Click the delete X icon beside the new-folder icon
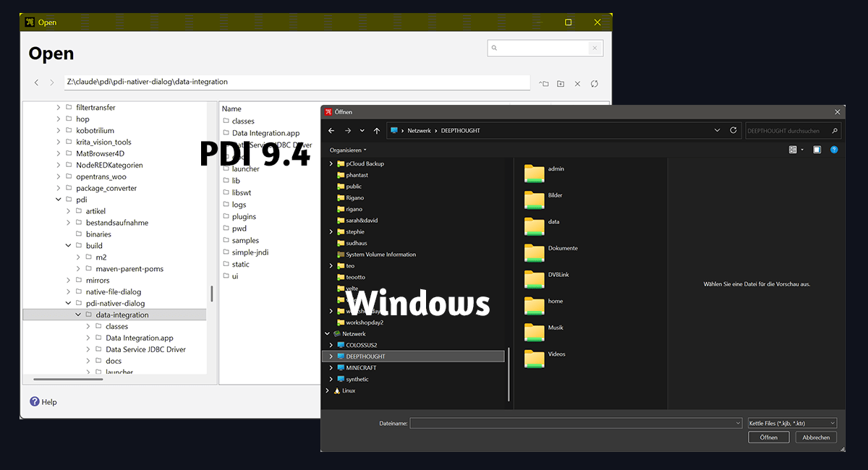The height and width of the screenshot is (470, 868). tap(577, 84)
